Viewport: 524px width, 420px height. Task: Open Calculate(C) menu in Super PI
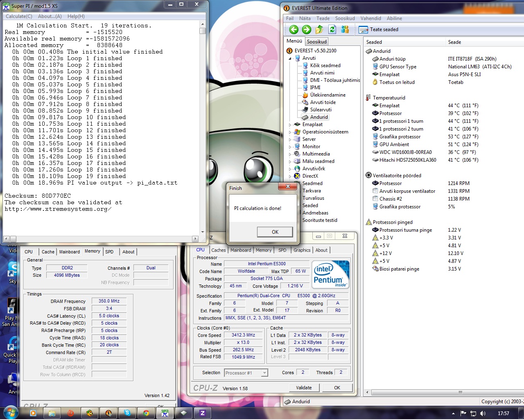pyautogui.click(x=19, y=16)
